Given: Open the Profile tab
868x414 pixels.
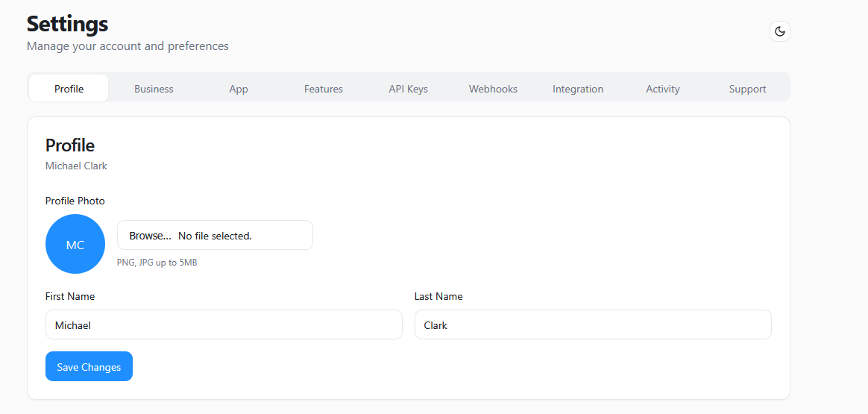Looking at the screenshot, I should tap(69, 89).
